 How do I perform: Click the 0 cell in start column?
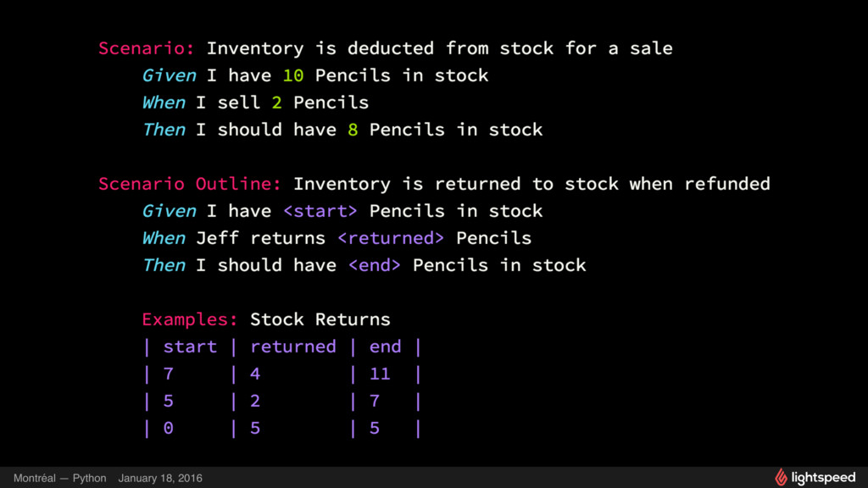click(x=169, y=428)
